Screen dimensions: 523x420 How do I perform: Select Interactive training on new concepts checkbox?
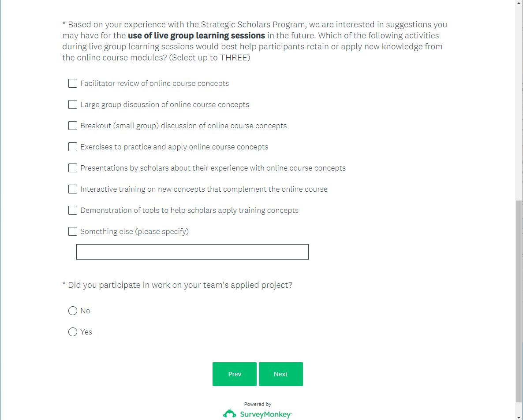(73, 189)
